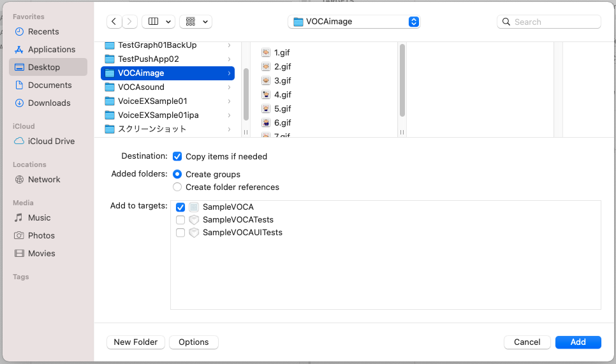Open the column view switcher

coord(158,22)
